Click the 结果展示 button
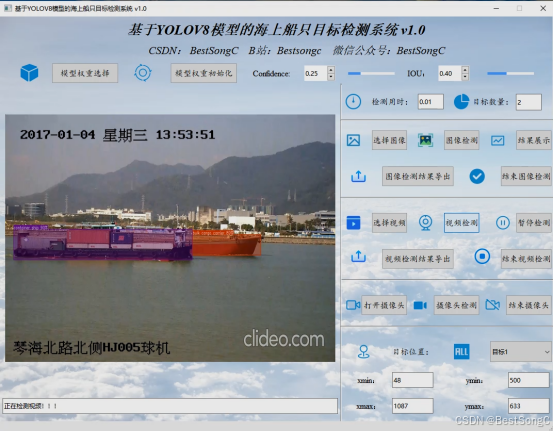554x432 pixels. click(x=534, y=140)
